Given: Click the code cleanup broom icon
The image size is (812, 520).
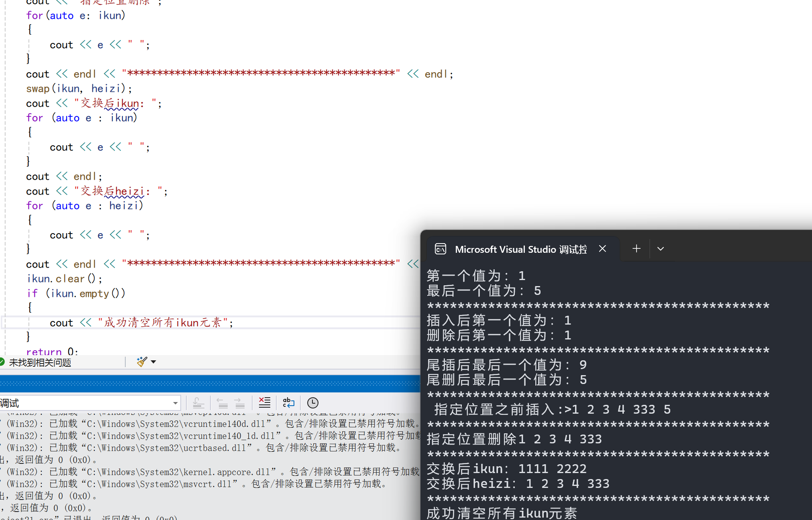Looking at the screenshot, I should click(x=142, y=362).
